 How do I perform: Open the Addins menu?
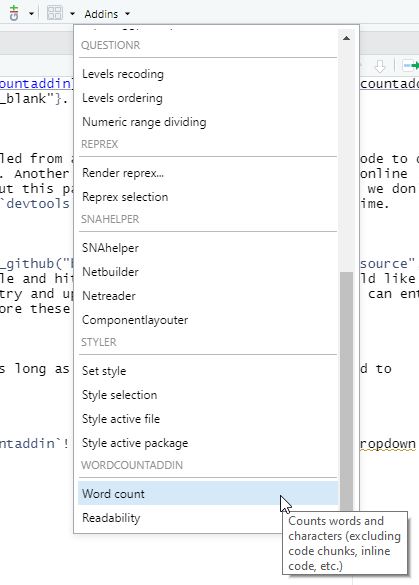(107, 14)
